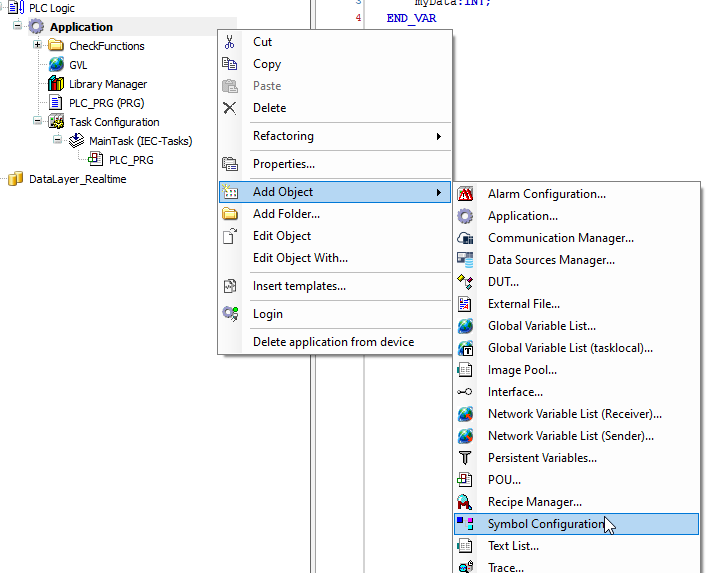
Task: Collapse the MainTask node
Action: click(57, 139)
